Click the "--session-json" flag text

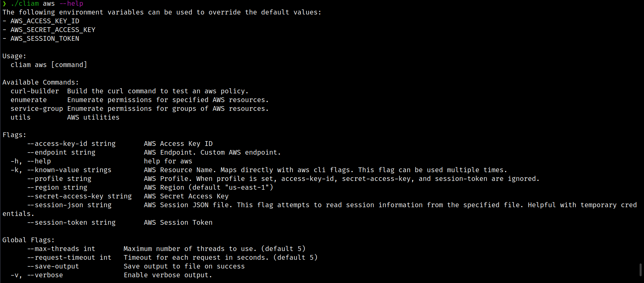click(x=55, y=205)
